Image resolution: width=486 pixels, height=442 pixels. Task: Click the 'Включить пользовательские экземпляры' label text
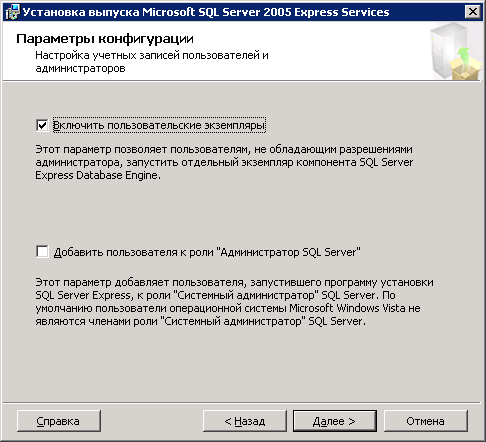click(159, 125)
